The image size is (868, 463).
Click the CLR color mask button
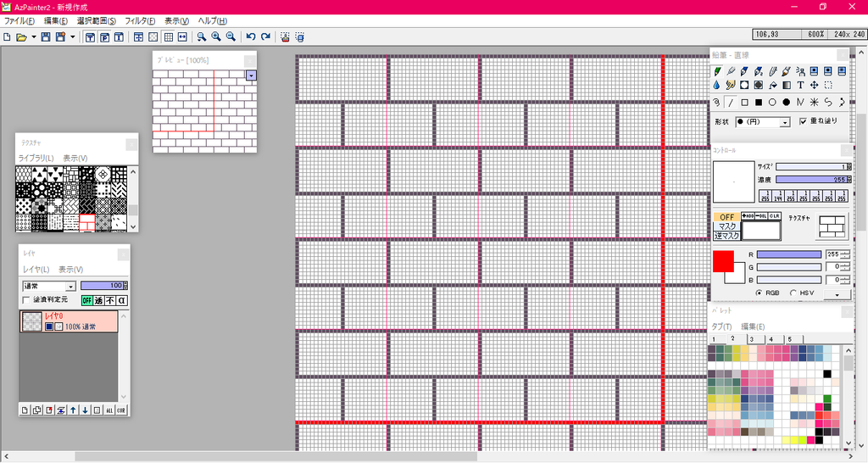[x=775, y=216]
